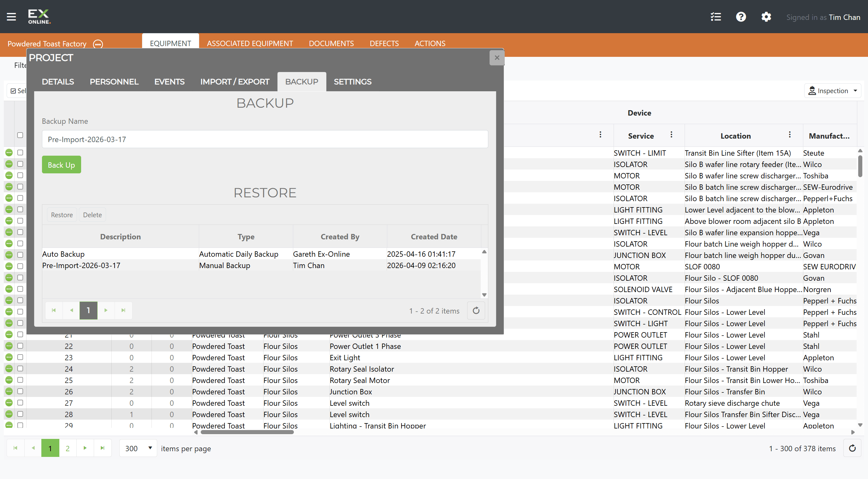Open the 300 items per page dropdown
The width and height of the screenshot is (868, 479).
pos(138,448)
